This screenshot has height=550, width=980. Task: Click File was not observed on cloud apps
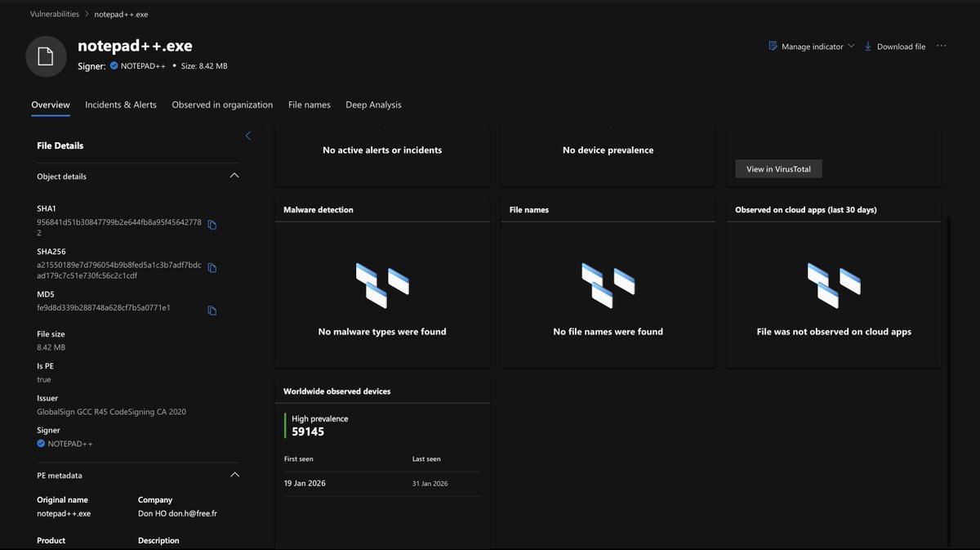[834, 332]
